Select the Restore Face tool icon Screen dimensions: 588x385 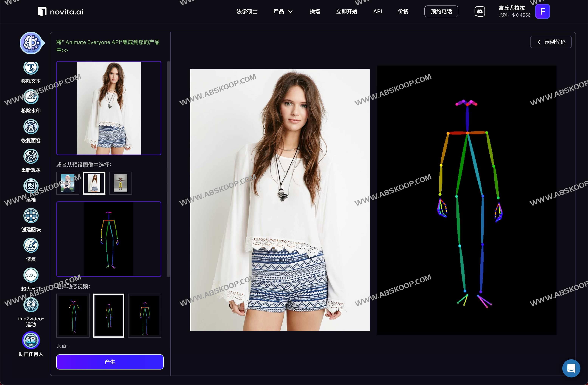31,127
